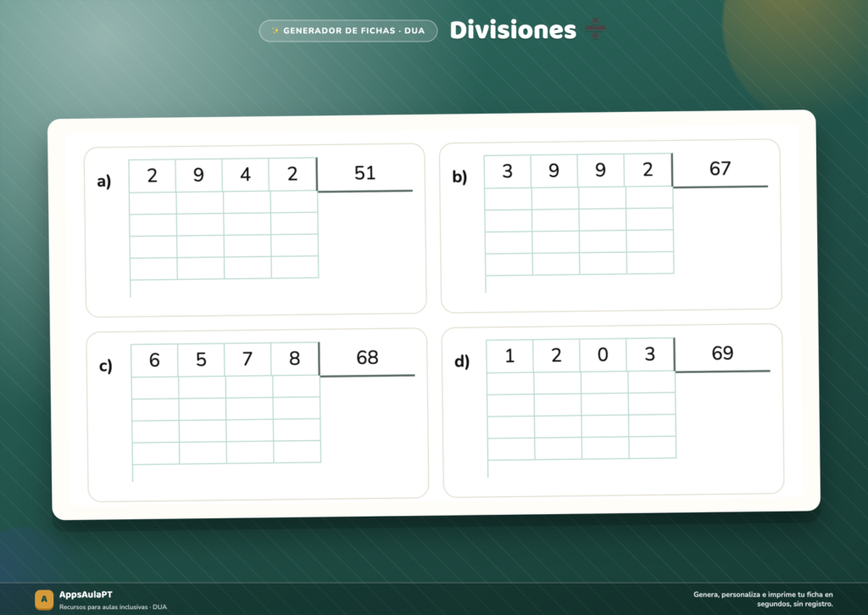Viewport: 868px width, 615px height.
Task: Click digit 4 in exercise a dividend
Action: pyautogui.click(x=246, y=175)
